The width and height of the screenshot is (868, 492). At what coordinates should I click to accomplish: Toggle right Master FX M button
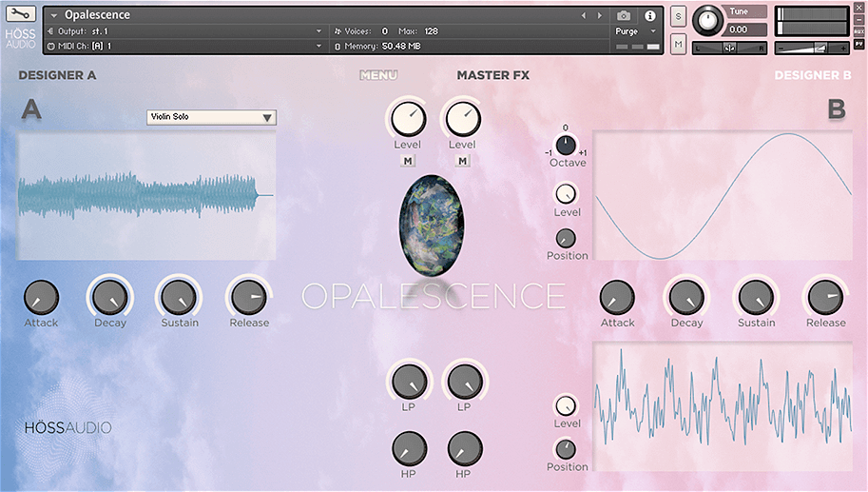point(463,161)
